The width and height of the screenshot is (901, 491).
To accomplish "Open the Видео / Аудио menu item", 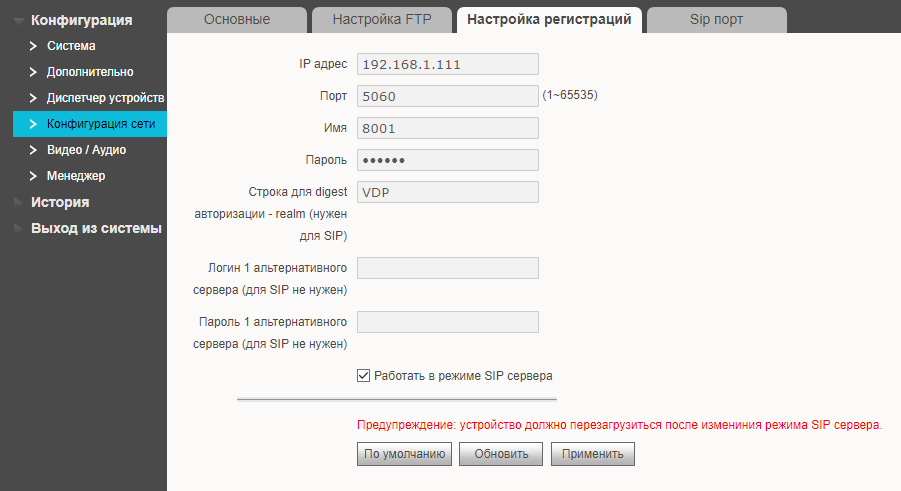I will pos(86,149).
